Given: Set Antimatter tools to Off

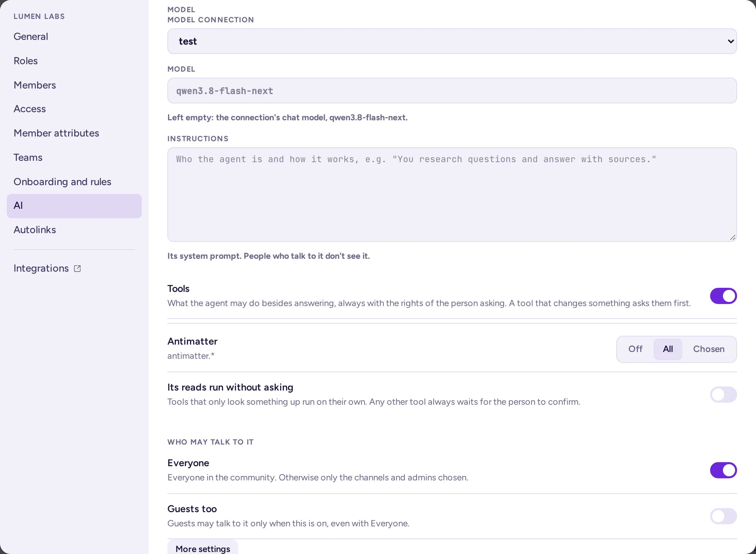Looking at the screenshot, I should pyautogui.click(x=635, y=349).
